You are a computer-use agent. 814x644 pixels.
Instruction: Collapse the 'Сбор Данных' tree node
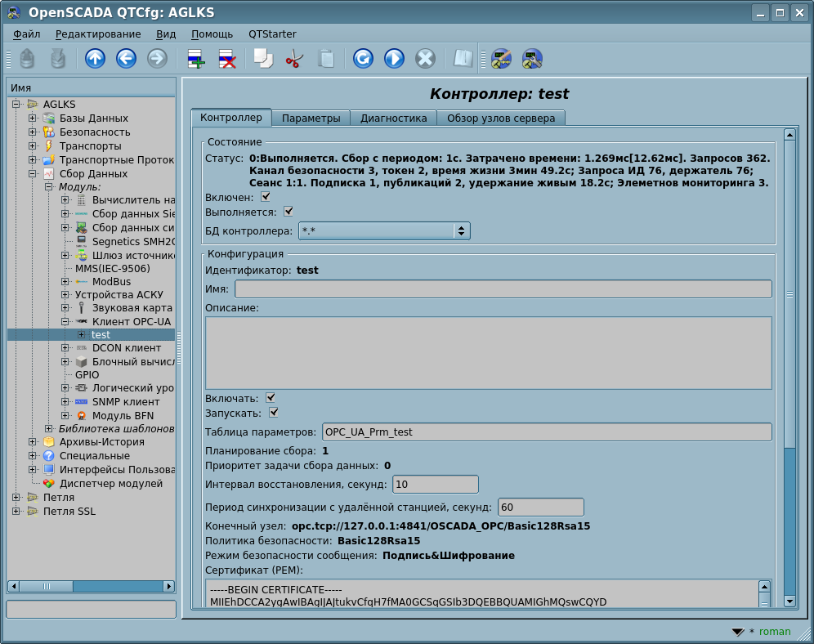(32, 174)
